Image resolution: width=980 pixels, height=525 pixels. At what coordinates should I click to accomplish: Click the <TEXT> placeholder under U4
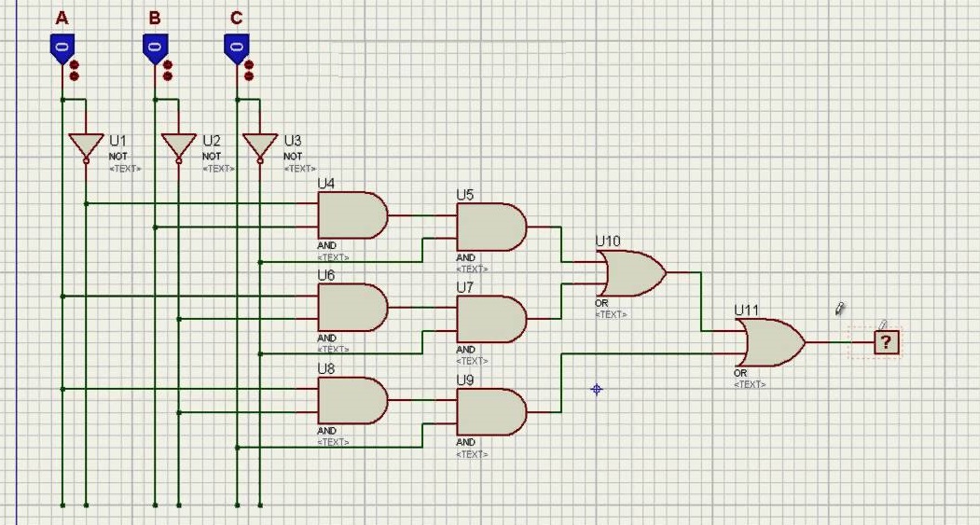tap(334, 257)
